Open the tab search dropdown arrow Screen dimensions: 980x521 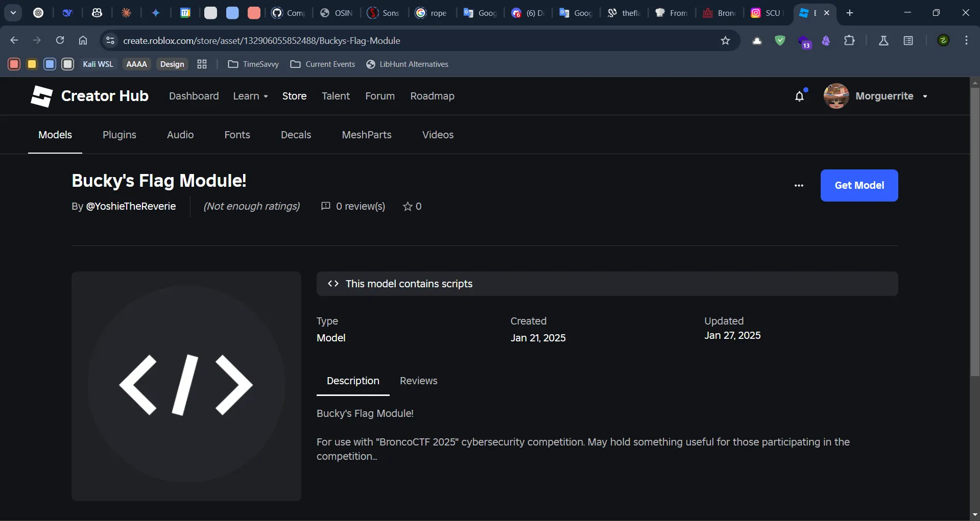point(13,13)
